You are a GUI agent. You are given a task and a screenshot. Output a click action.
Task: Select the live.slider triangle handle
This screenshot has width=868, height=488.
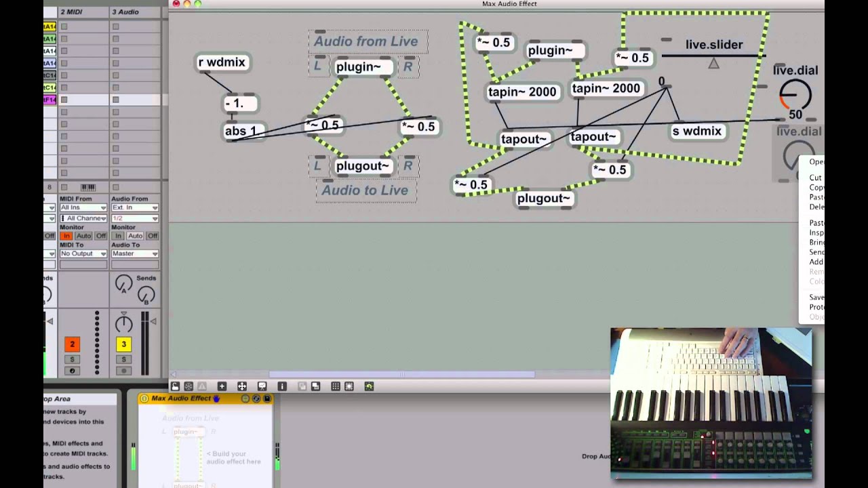pos(713,63)
